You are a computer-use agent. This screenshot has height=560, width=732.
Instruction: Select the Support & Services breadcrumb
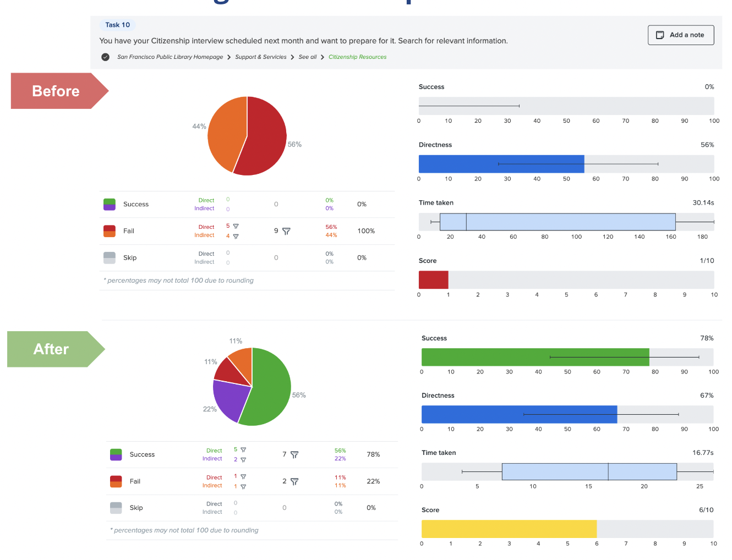[x=261, y=57]
